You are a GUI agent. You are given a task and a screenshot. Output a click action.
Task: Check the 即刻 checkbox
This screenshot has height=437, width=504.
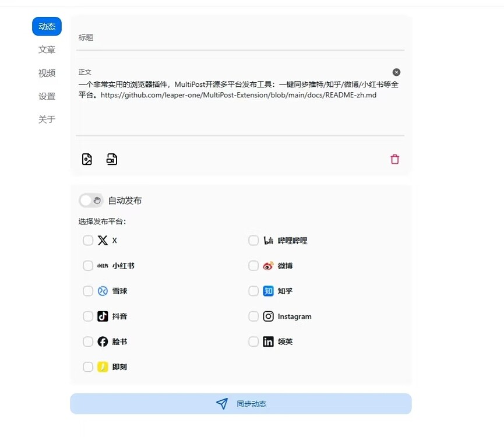(x=88, y=367)
